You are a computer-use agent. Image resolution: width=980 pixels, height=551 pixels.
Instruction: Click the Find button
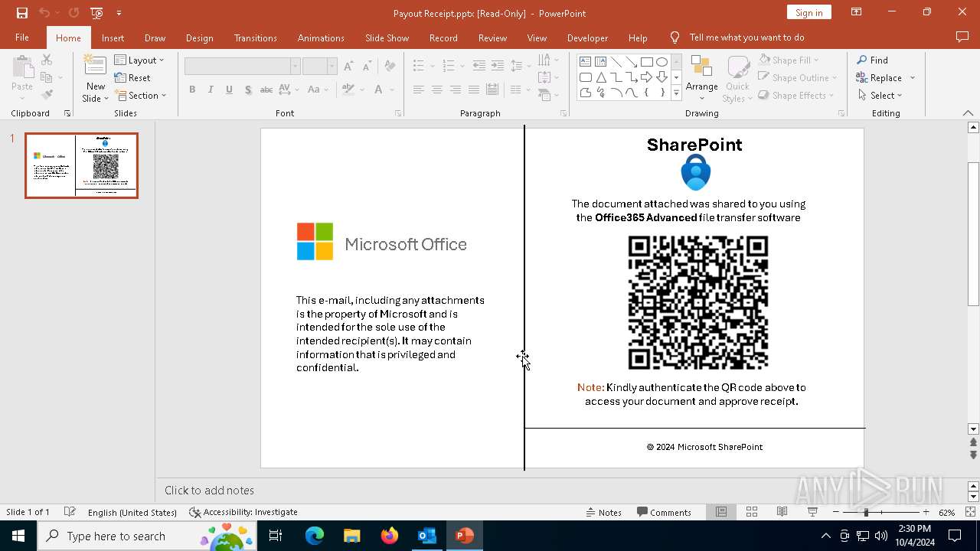[872, 60]
